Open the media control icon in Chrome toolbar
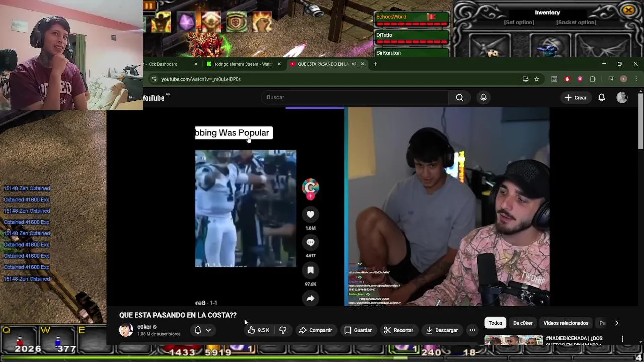Viewport: 644px width, 362px height. (x=611, y=79)
